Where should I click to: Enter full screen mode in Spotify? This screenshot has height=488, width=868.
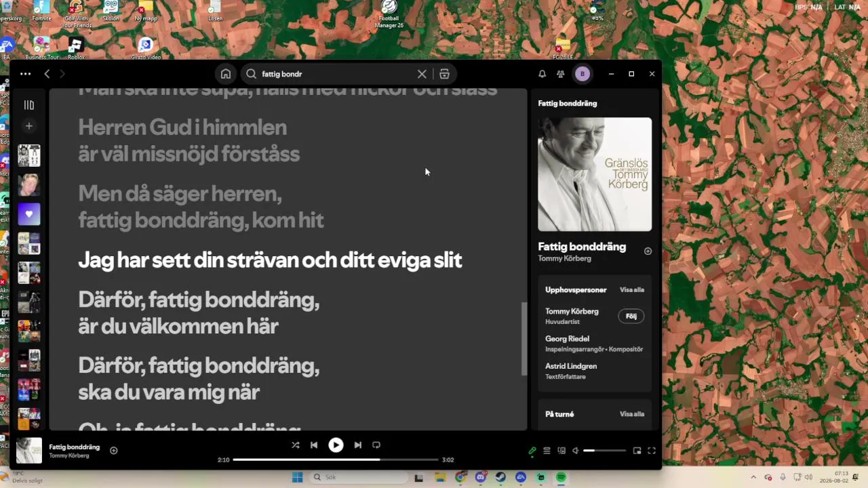[652, 451]
